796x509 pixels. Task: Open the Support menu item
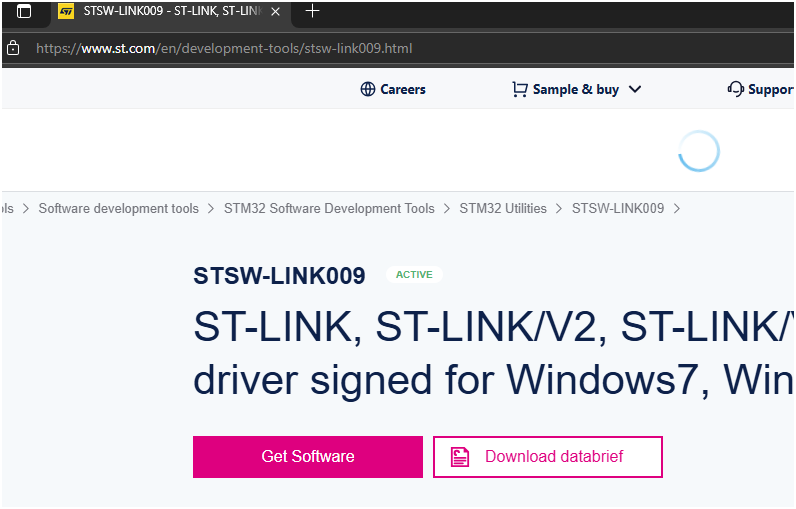click(771, 90)
